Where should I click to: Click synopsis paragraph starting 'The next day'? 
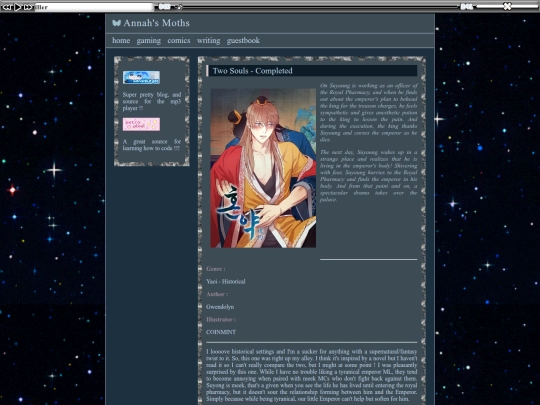368,176
